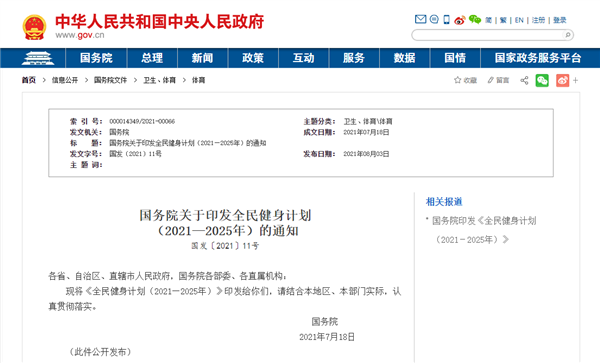This screenshot has width=600, height=363.
Task: Click the 国发〔2021〕11号 line under the headline
Action: 225,246
